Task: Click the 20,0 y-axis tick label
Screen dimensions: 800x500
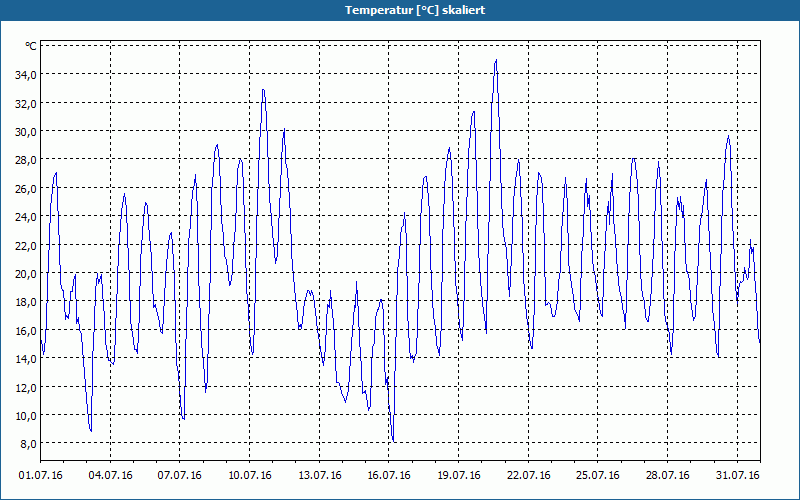Action: click(27, 273)
